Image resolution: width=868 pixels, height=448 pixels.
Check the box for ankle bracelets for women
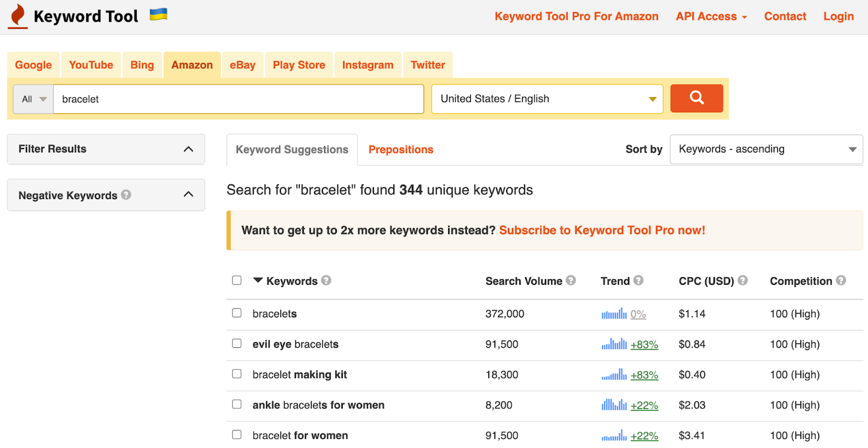pyautogui.click(x=237, y=404)
